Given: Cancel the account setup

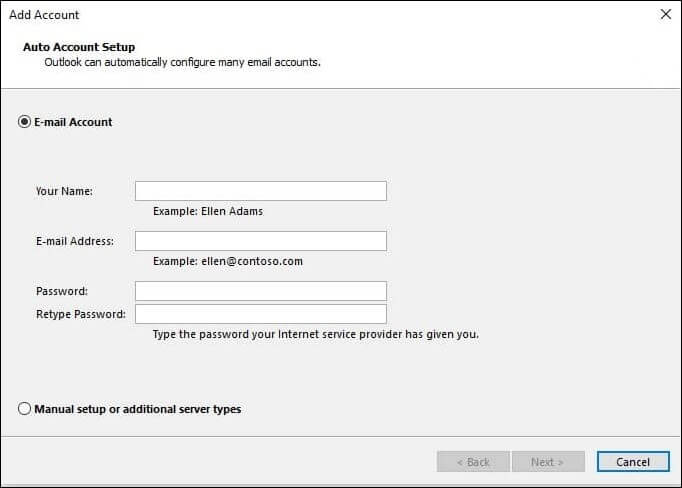Looking at the screenshot, I should [633, 461].
